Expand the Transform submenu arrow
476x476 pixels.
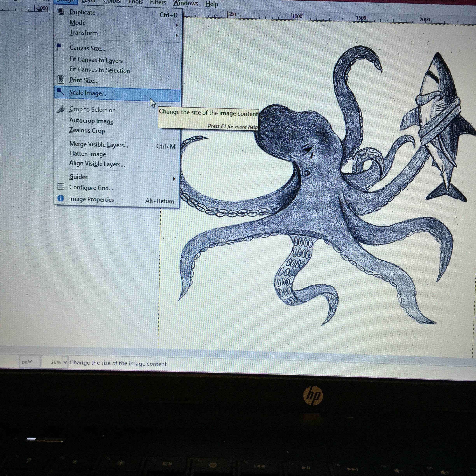[176, 35]
